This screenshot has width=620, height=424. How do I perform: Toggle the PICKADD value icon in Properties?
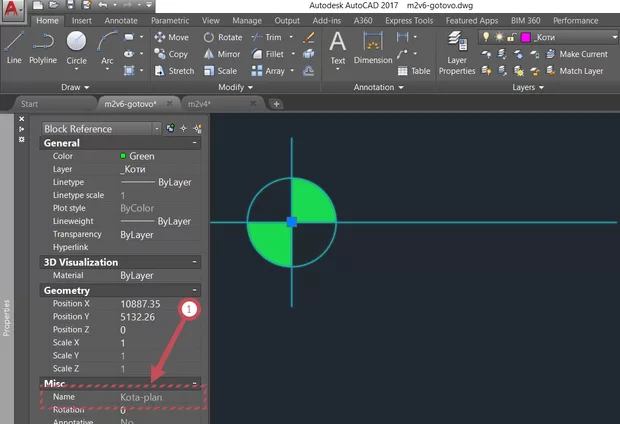coord(170,128)
